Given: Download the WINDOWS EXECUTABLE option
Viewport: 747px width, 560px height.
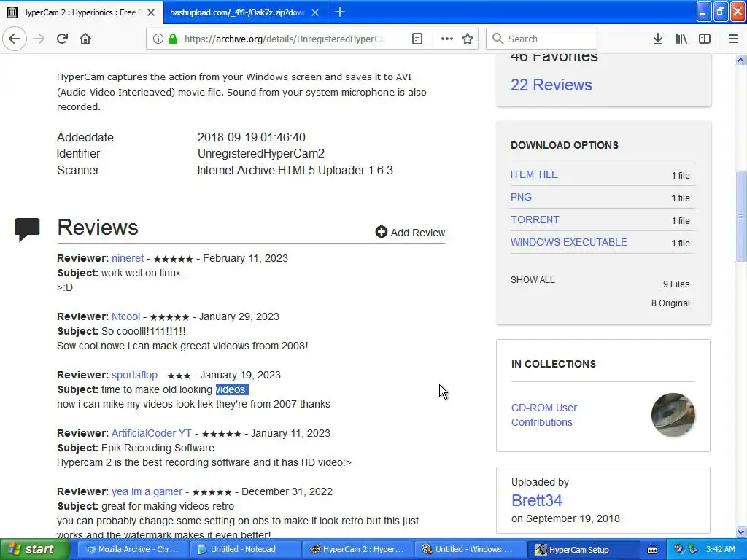Looking at the screenshot, I should [x=569, y=242].
